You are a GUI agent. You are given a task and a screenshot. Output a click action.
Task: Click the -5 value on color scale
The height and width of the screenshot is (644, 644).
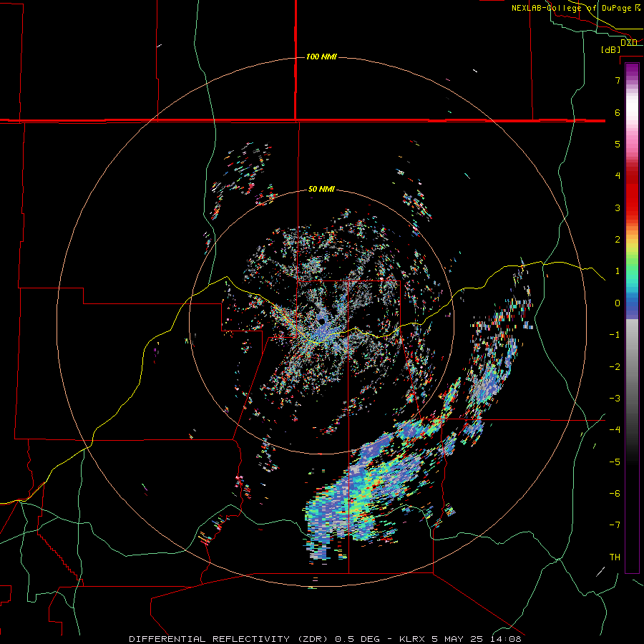tap(615, 462)
